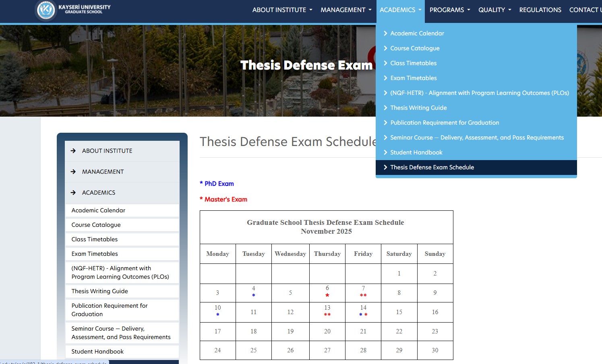This screenshot has height=364, width=602.
Task: Open the MANAGEMENT dropdown in navbar
Action: pyautogui.click(x=345, y=10)
